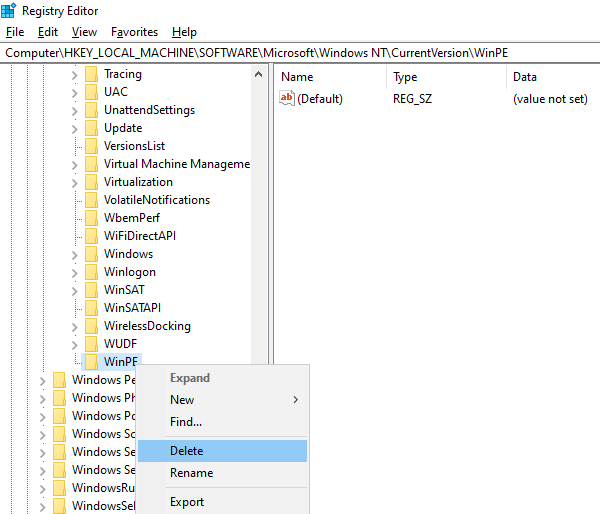The width and height of the screenshot is (600, 514).
Task: Click the WinSATAPI folder icon
Action: pos(91,308)
